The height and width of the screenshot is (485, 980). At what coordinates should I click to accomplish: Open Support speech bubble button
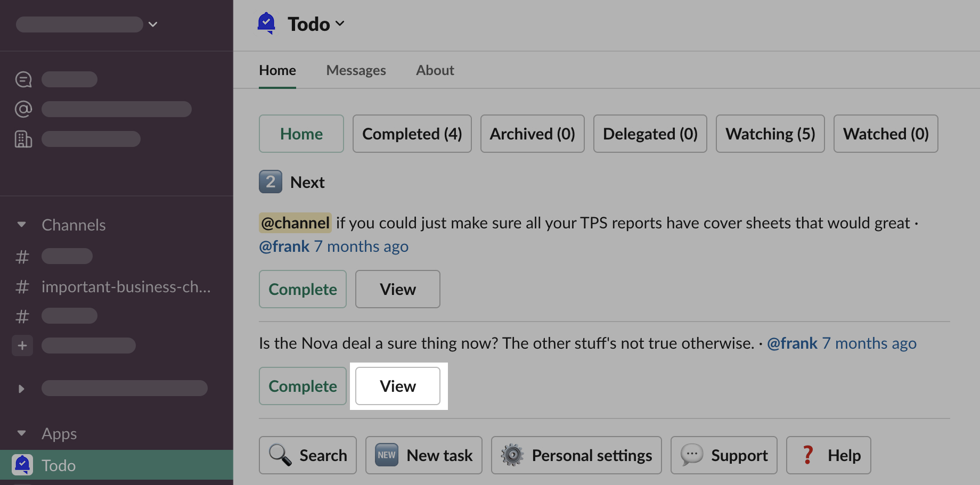point(723,455)
